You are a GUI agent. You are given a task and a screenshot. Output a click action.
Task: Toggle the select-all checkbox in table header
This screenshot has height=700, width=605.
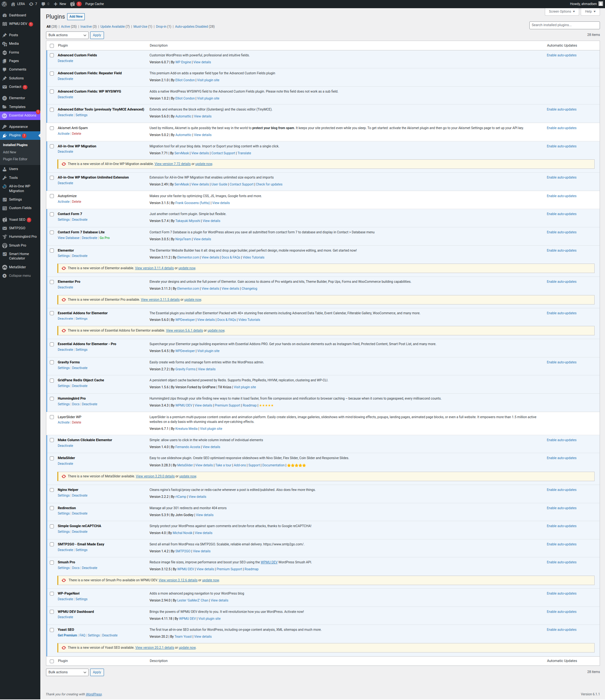52,46
